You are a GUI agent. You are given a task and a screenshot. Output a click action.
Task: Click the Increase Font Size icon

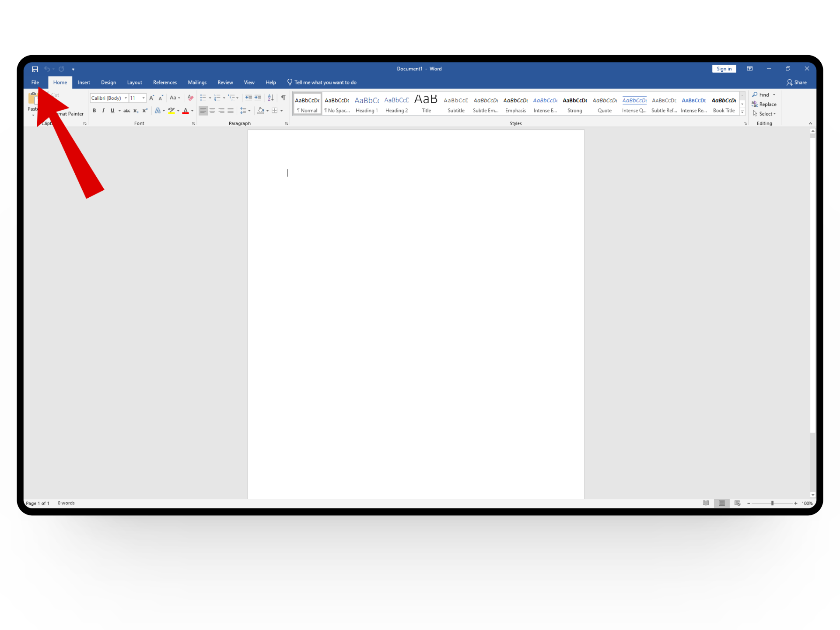(x=151, y=98)
